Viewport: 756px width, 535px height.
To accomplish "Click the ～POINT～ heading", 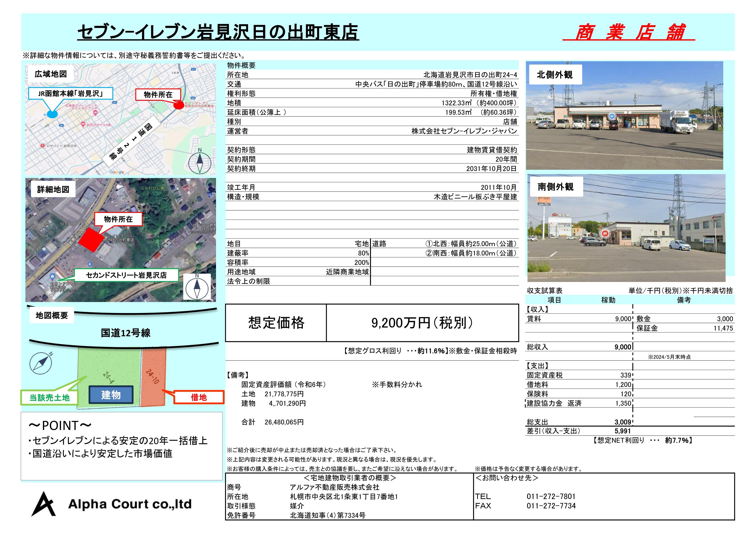I will (60, 426).
